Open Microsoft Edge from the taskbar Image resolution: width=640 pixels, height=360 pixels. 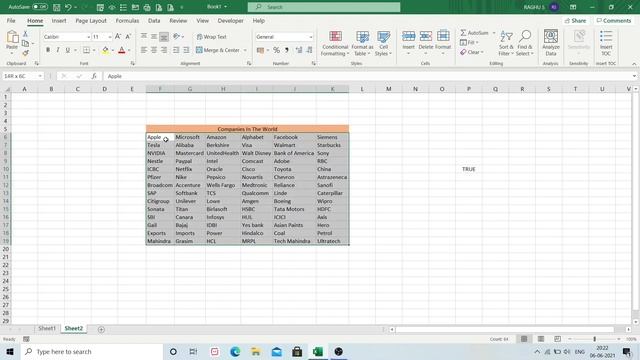pos(235,351)
